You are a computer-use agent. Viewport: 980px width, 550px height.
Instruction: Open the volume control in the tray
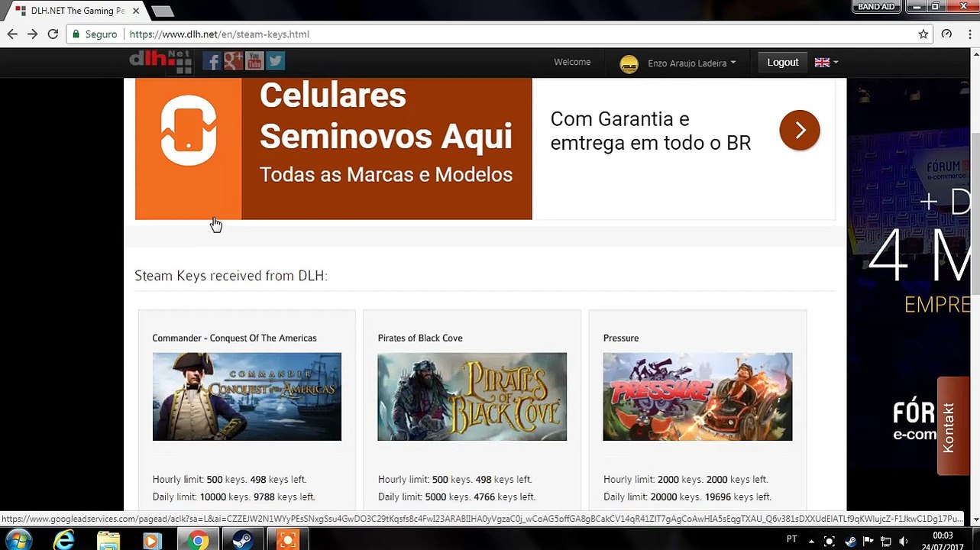[903, 541]
